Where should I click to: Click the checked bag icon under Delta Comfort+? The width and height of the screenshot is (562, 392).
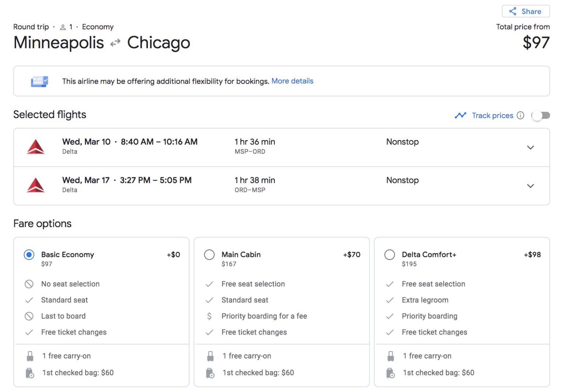(391, 373)
